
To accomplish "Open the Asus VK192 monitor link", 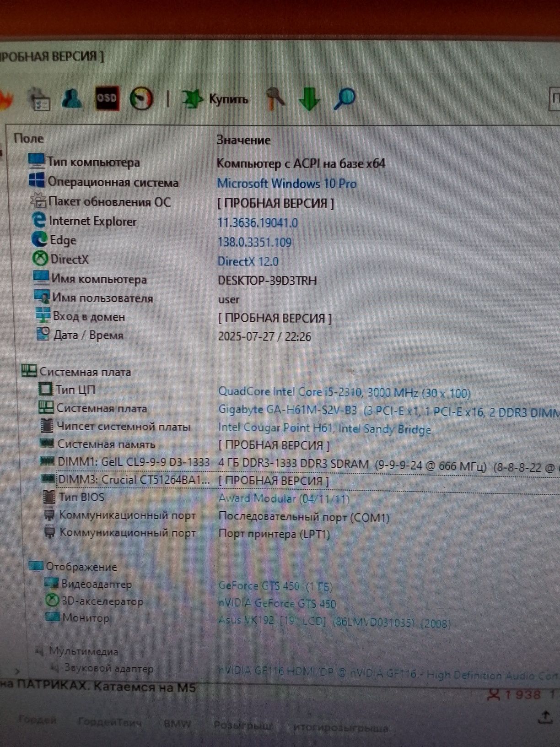I will point(334,622).
